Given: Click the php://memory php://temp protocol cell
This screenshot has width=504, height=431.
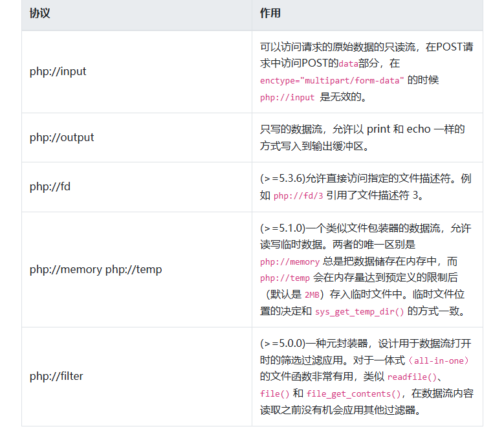Looking at the screenshot, I should [95, 269].
